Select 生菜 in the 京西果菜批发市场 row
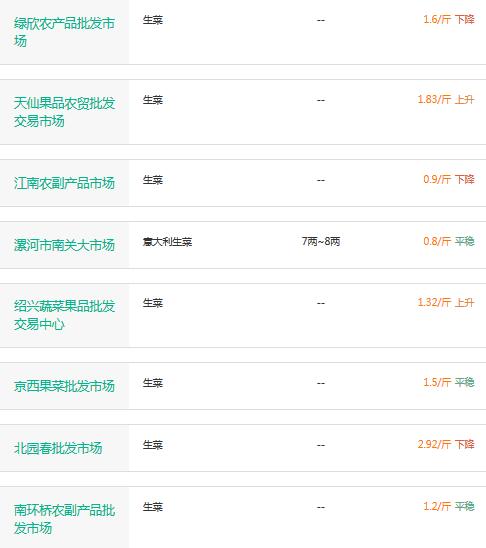Screen dimensions: 486x548 tap(153, 383)
